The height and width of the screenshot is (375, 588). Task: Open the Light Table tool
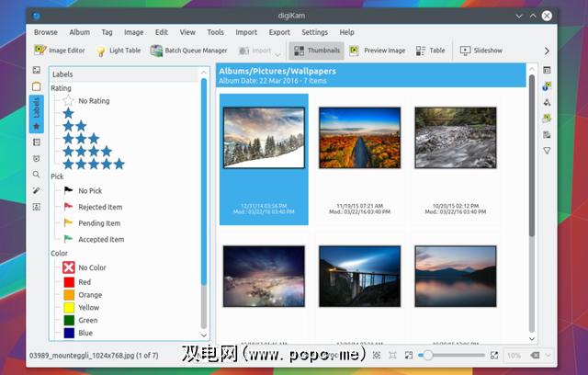coord(119,51)
